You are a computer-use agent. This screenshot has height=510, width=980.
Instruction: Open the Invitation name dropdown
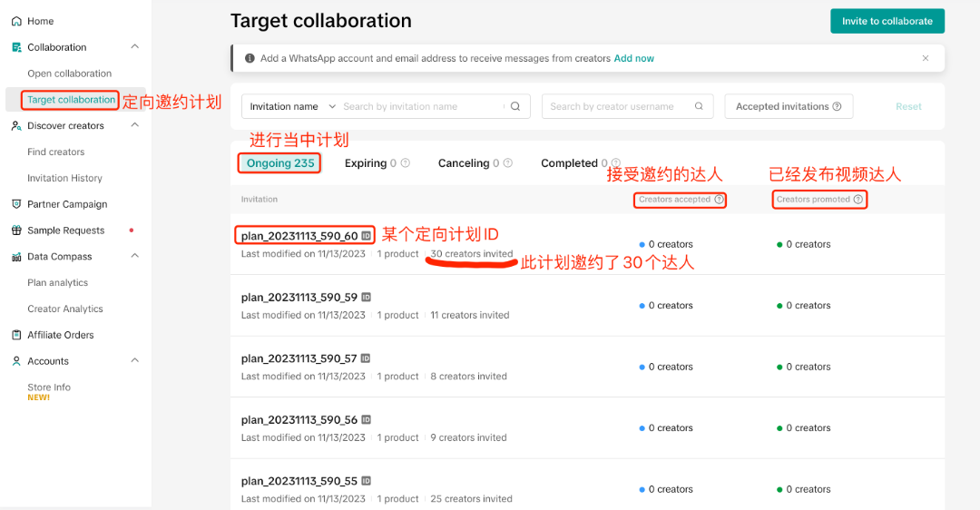(x=292, y=106)
